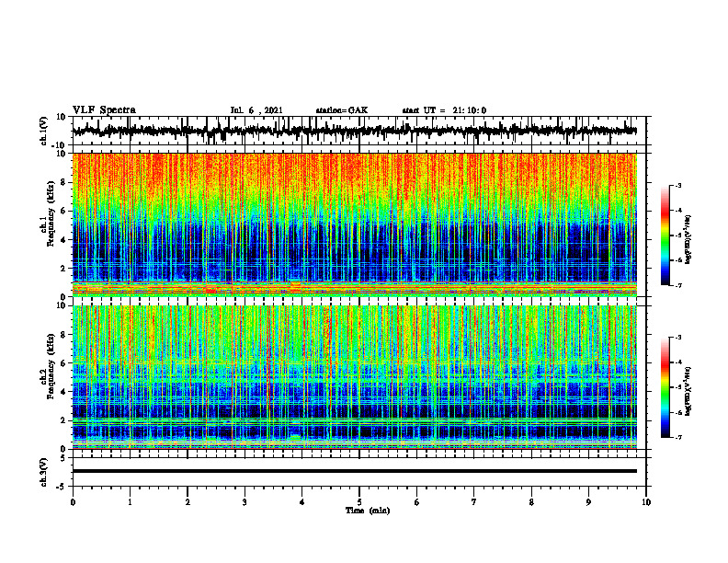Click the "1" tick on the time axis
This screenshot has height=563, width=728.
coord(131,502)
